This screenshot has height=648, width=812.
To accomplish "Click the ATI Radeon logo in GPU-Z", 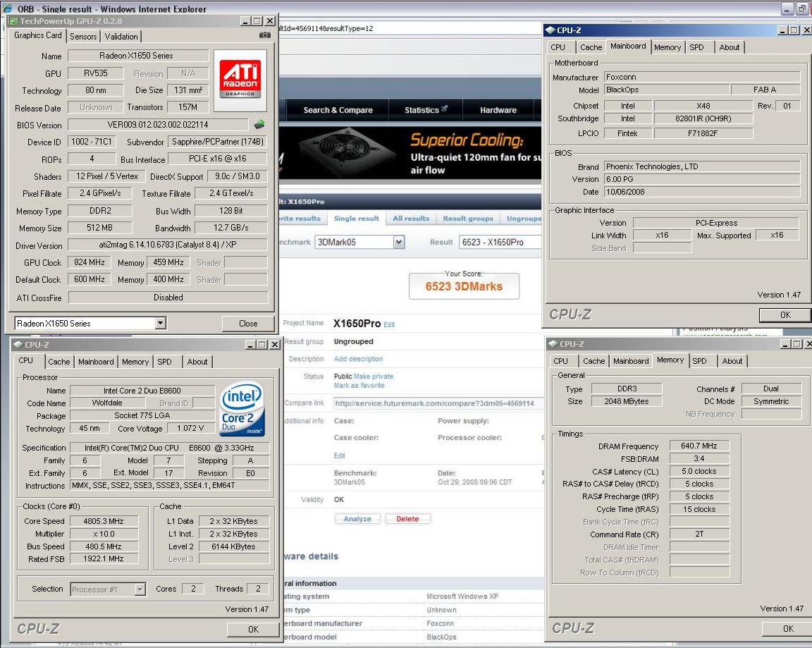I will pos(240,80).
